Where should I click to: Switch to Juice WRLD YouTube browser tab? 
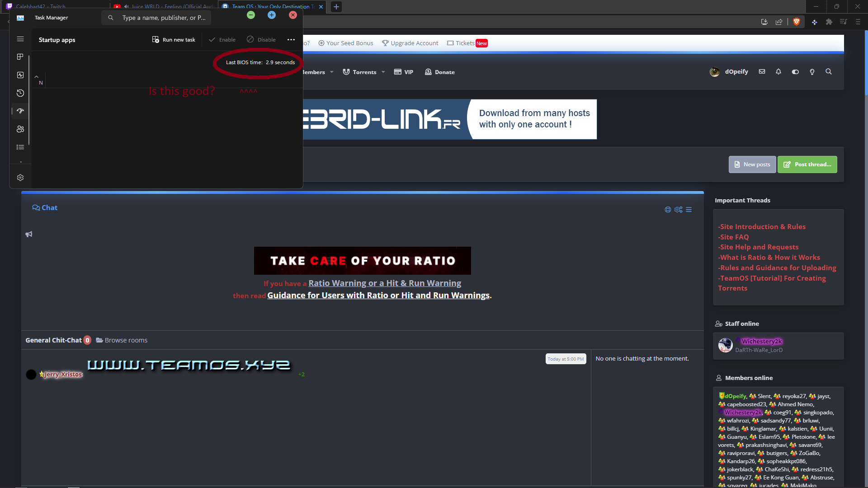tap(164, 6)
